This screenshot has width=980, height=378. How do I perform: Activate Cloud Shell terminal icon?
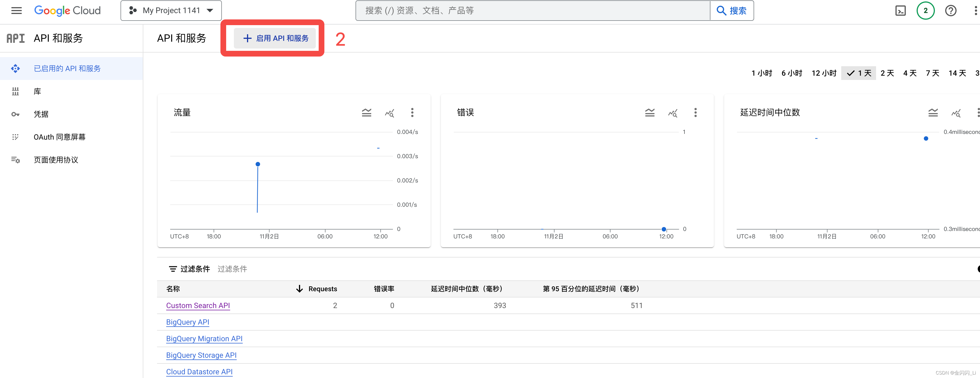coord(901,11)
